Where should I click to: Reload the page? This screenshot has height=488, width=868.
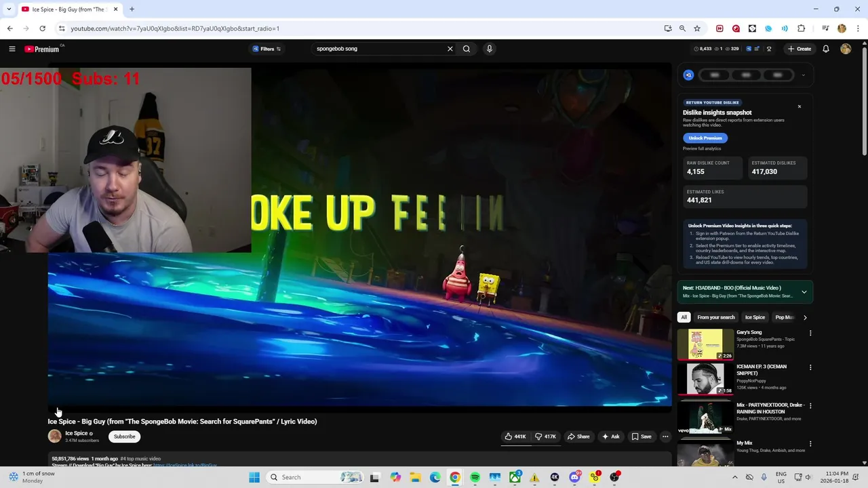42,28
